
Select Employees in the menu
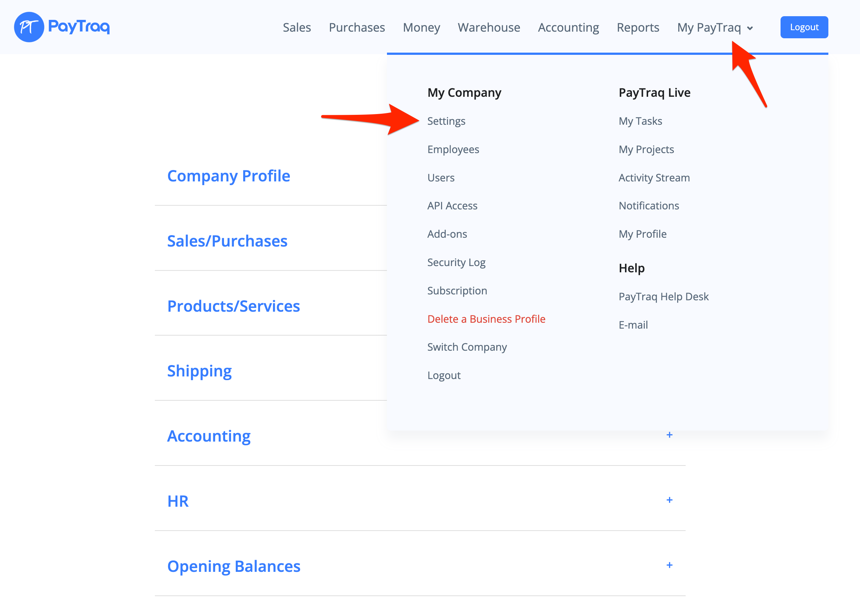coord(453,149)
